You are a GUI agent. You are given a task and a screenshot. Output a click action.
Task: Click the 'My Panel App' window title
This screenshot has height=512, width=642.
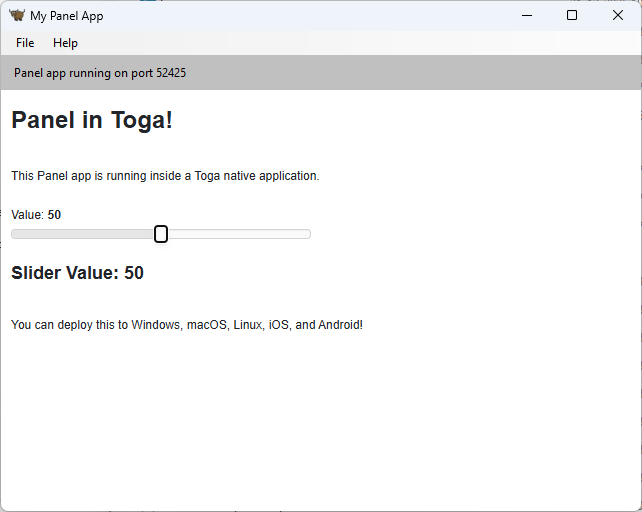pos(67,16)
